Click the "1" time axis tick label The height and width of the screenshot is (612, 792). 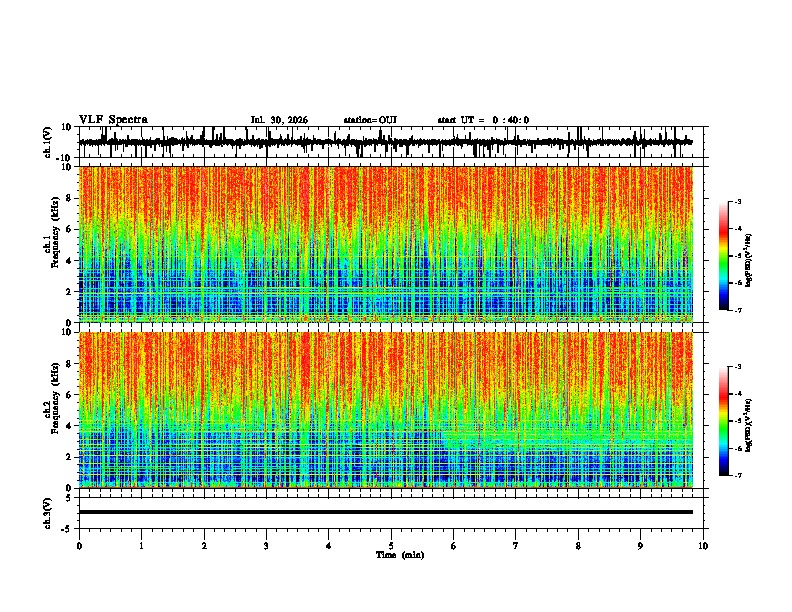pyautogui.click(x=141, y=546)
